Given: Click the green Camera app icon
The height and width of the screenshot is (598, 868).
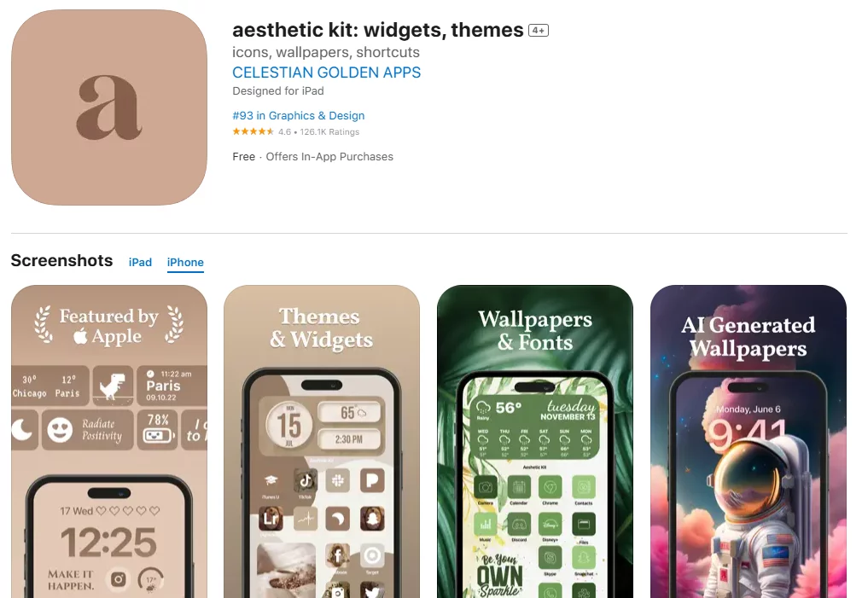Looking at the screenshot, I should tap(485, 487).
